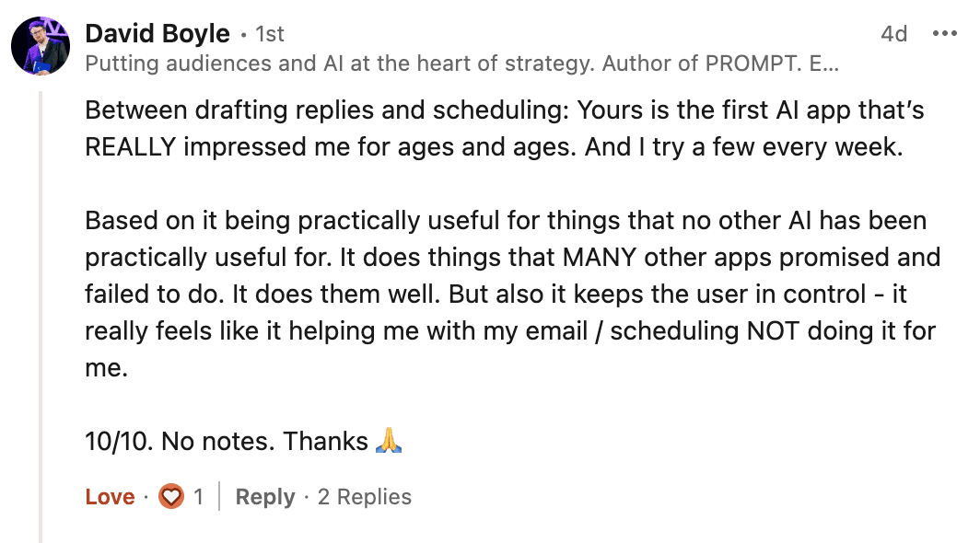
Task: Open David Boyle's profile picture
Action: point(41,45)
